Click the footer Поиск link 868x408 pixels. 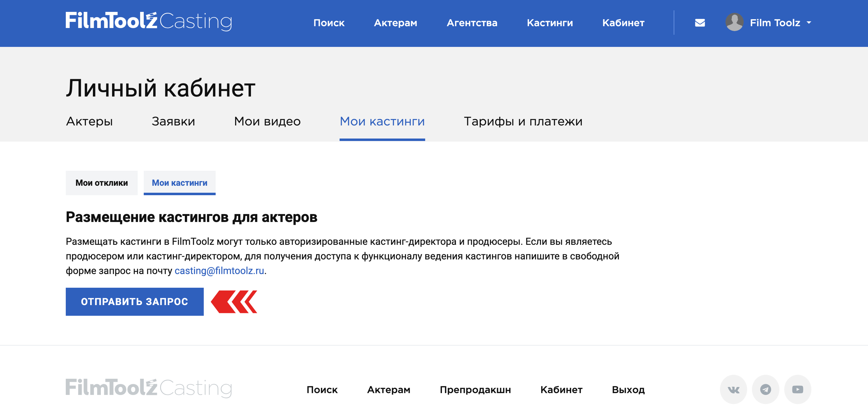[x=322, y=389]
